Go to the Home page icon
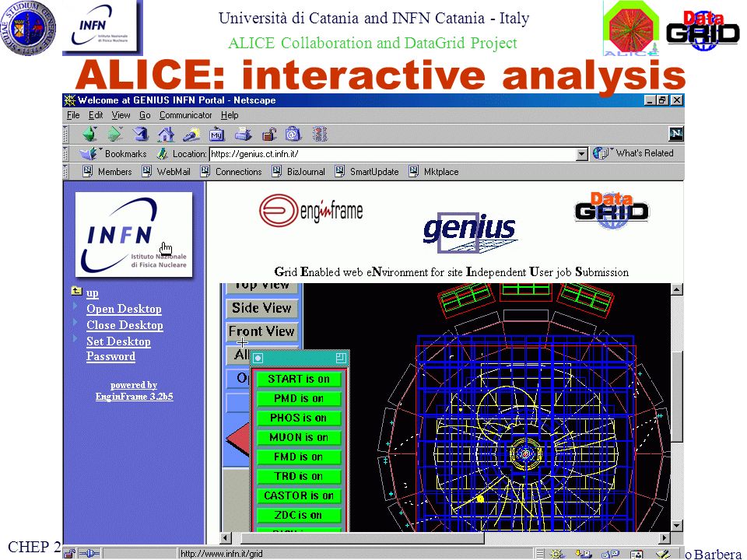 click(166, 135)
